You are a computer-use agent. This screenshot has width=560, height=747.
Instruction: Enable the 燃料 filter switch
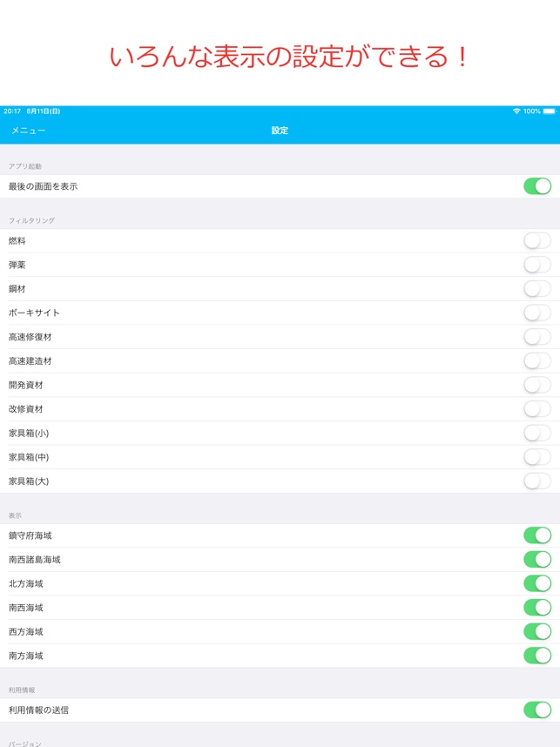(537, 240)
